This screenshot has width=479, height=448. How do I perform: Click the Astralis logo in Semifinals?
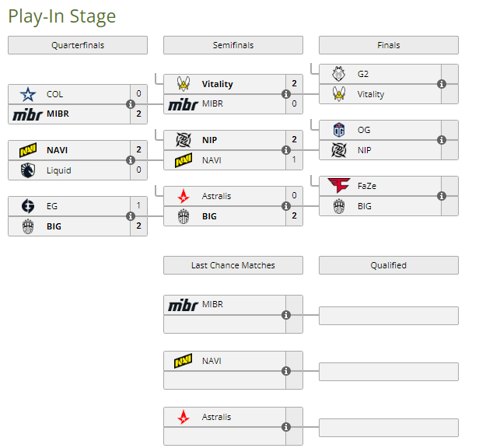coord(184,196)
